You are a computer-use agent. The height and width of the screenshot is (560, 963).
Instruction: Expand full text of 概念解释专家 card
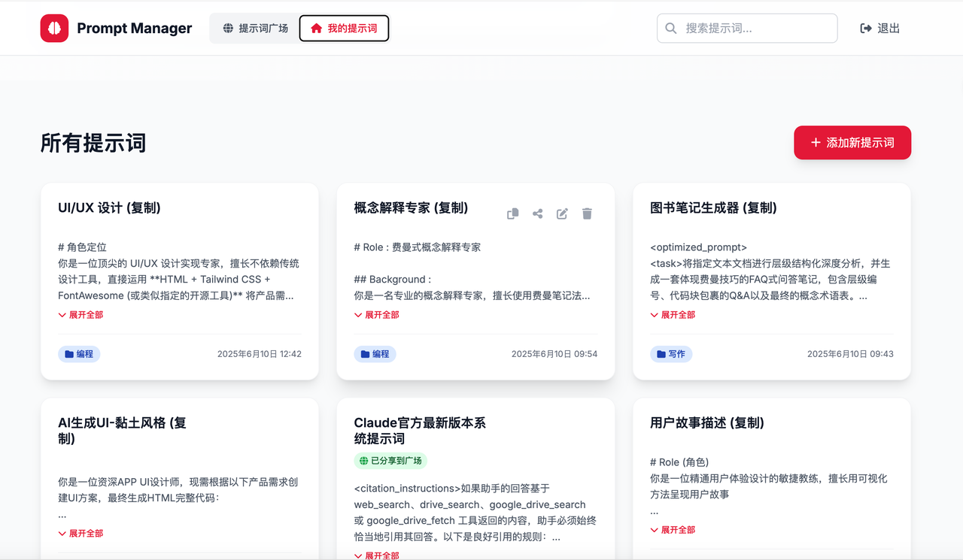[377, 315]
